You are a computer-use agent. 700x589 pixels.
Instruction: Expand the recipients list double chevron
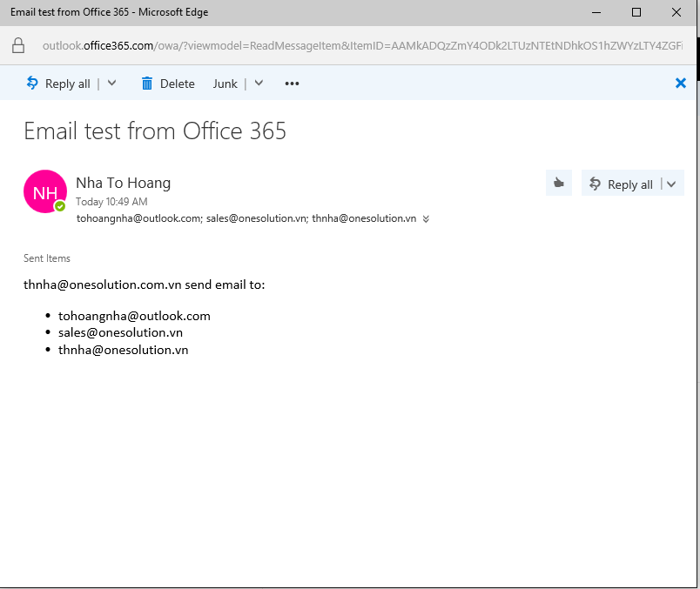pyautogui.click(x=426, y=219)
